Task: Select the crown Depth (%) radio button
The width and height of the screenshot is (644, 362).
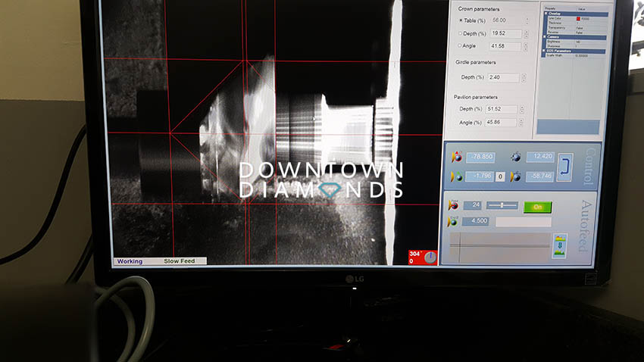Action: point(460,33)
